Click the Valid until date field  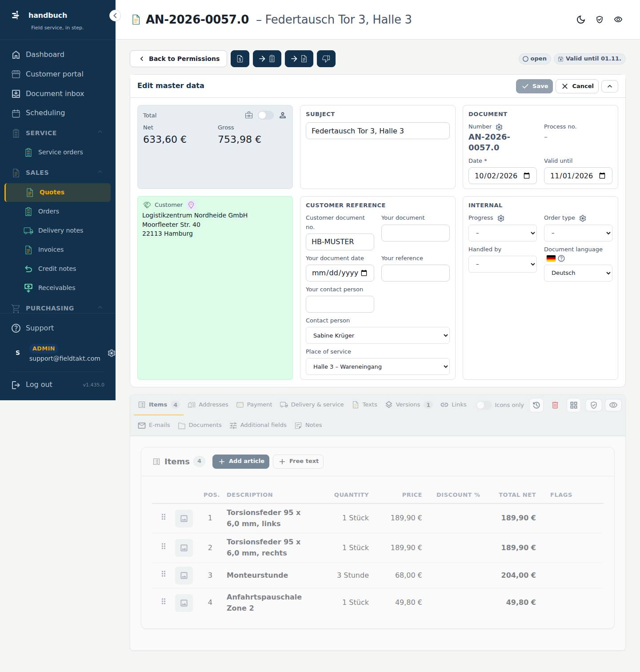point(578,176)
